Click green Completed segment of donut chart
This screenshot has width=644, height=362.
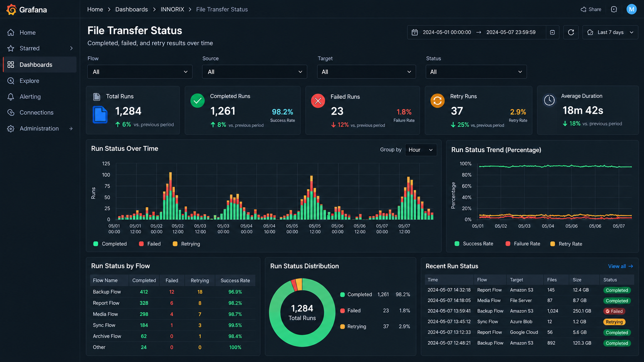click(302, 341)
